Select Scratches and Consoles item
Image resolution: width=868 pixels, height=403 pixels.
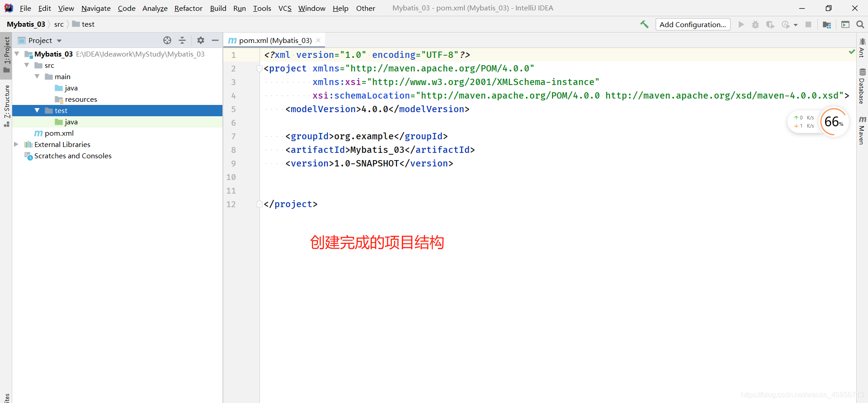73,156
